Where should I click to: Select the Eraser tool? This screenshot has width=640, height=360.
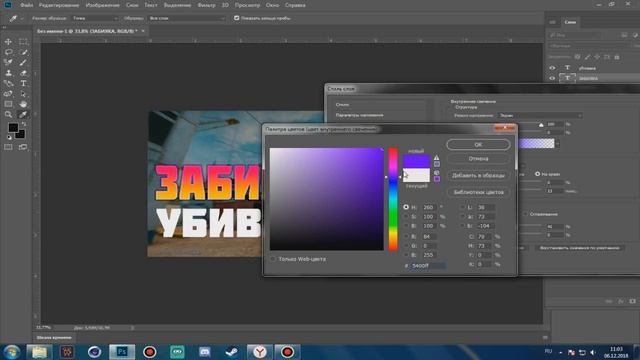pos(23,73)
